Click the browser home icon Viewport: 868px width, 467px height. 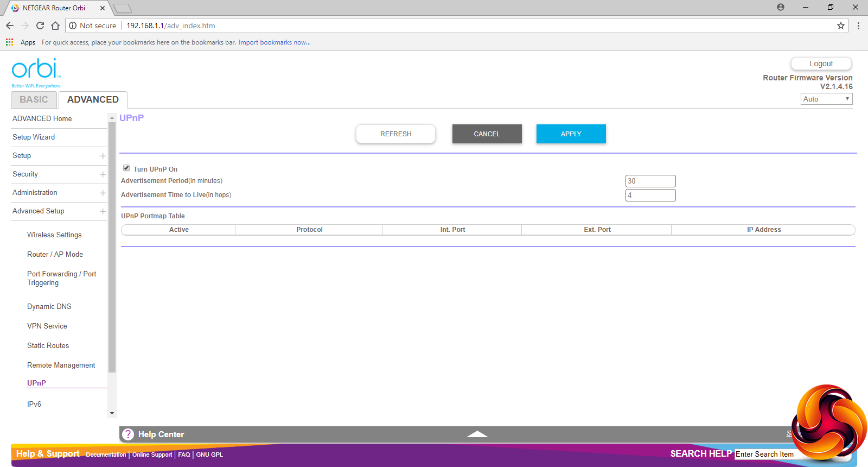pos(55,26)
